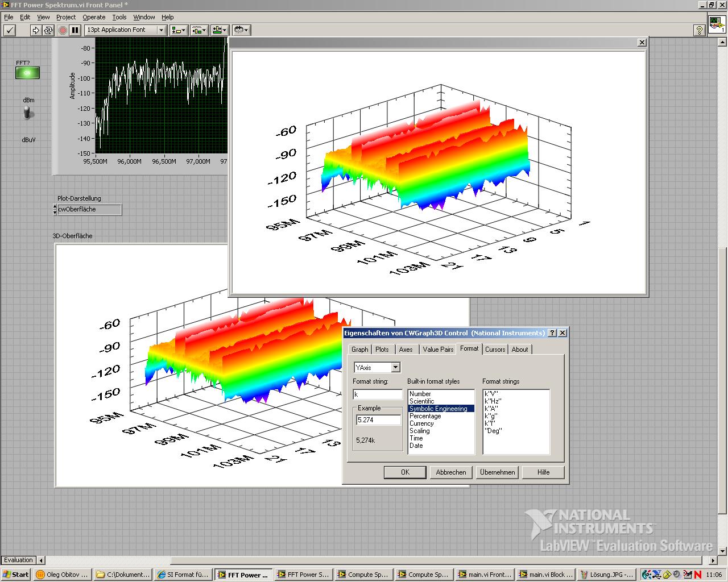Click the dialog's question mark help icon
The height and width of the screenshot is (582, 728).
[x=552, y=333]
